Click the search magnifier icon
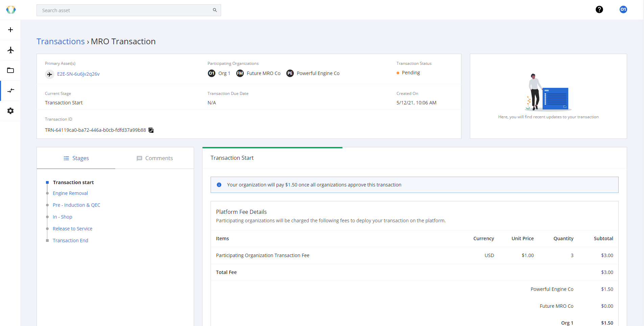This screenshot has width=644, height=326. (215, 10)
